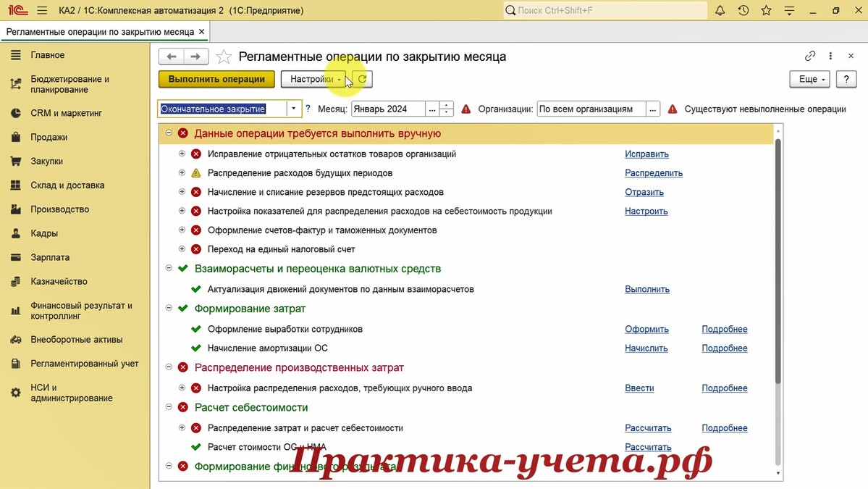Image resolution: width=868 pixels, height=489 pixels.
Task: Open Продажи section
Action: click(75, 137)
